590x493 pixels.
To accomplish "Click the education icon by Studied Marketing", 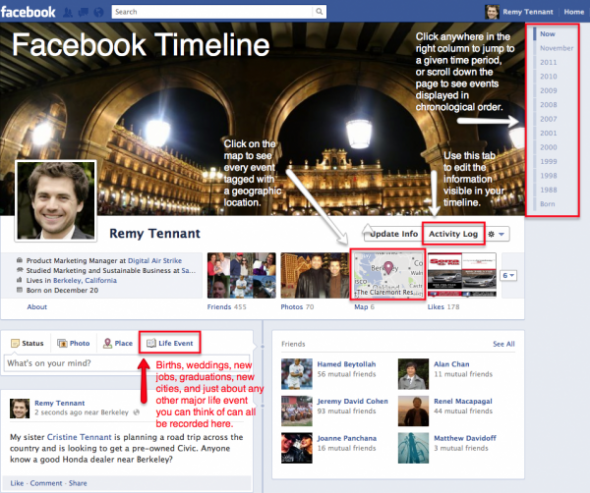I will [x=20, y=270].
